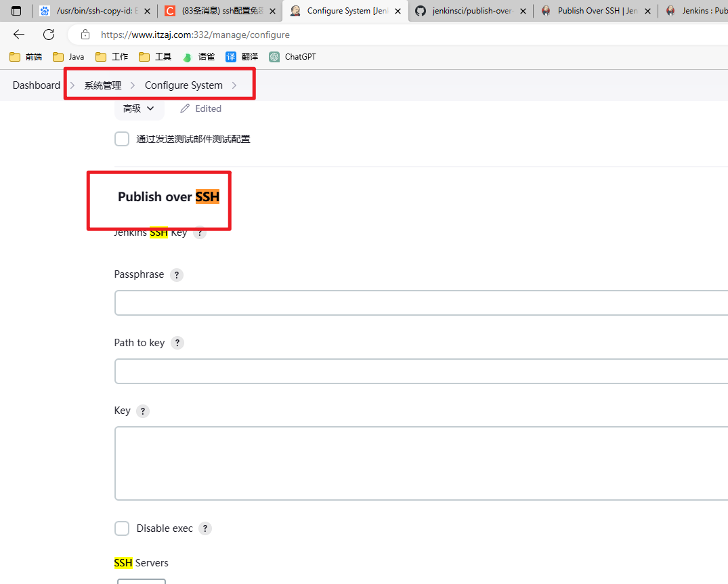Focus the browser address bar URL
This screenshot has width=728, height=584.
(x=195, y=35)
